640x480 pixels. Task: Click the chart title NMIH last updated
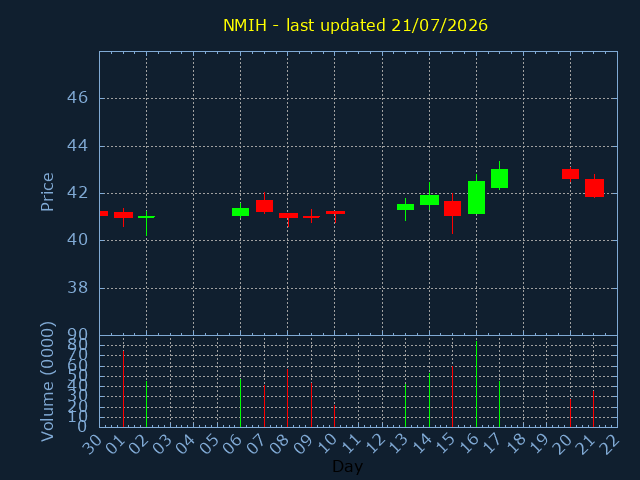pos(355,25)
